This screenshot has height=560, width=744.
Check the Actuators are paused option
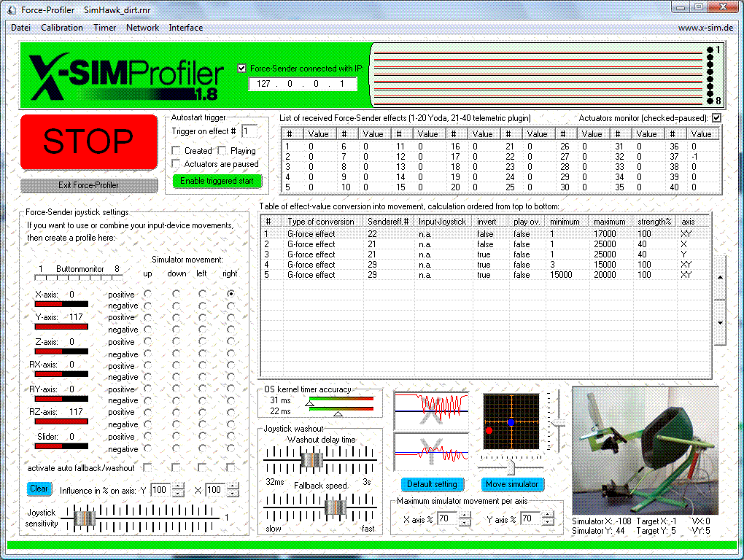[x=176, y=163]
